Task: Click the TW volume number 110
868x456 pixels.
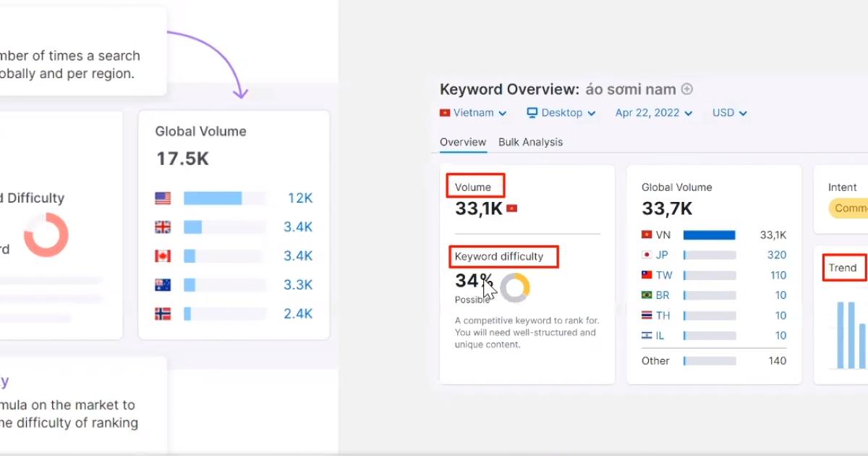Action: (x=778, y=275)
